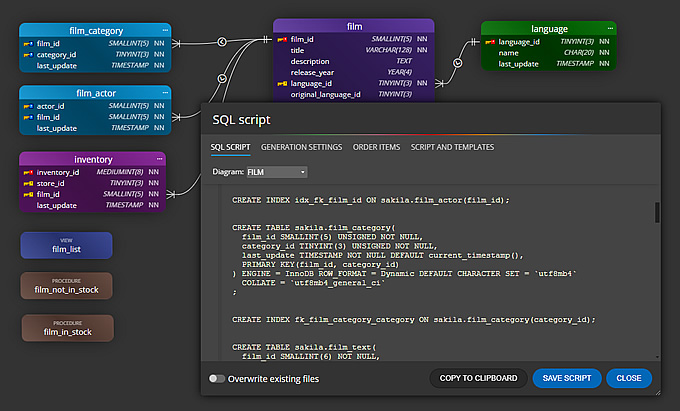Select the film_list view node
The image size is (680, 411).
click(66, 246)
